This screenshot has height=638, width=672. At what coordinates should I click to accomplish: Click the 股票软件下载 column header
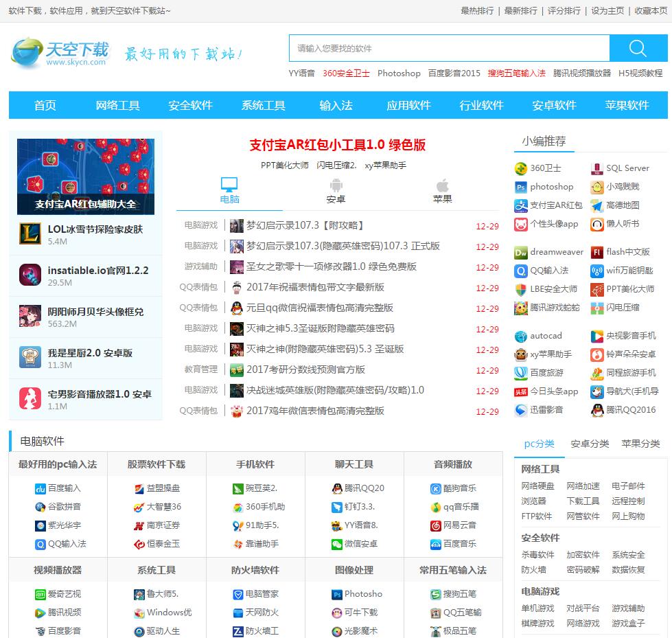157,464
